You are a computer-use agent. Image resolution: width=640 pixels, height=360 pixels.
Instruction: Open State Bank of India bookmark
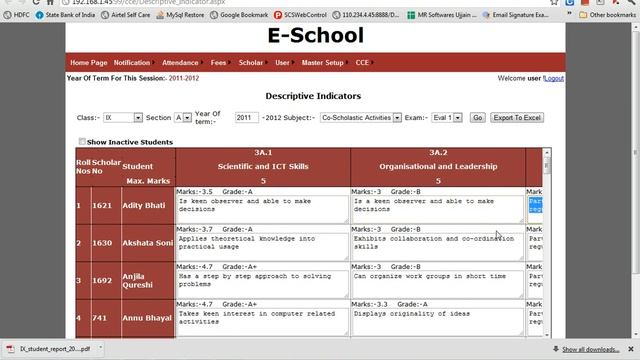(x=65, y=15)
